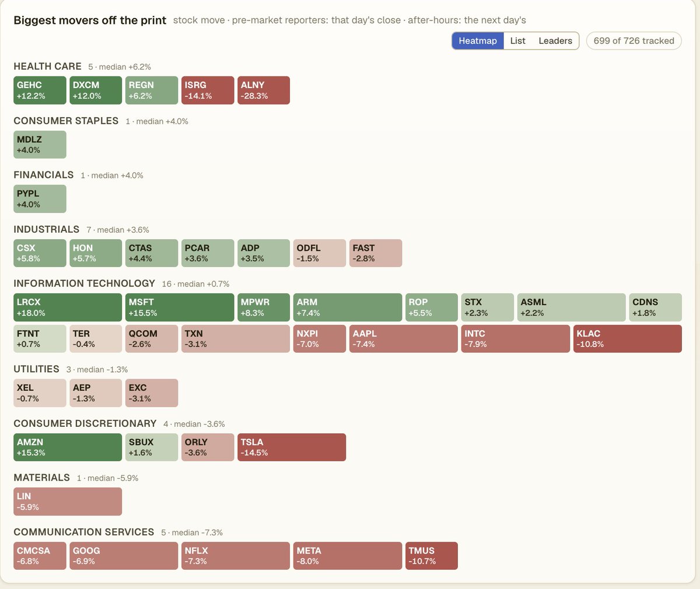The height and width of the screenshot is (589, 700).
Task: Open the ROP +5.5% tile
Action: pos(432,307)
